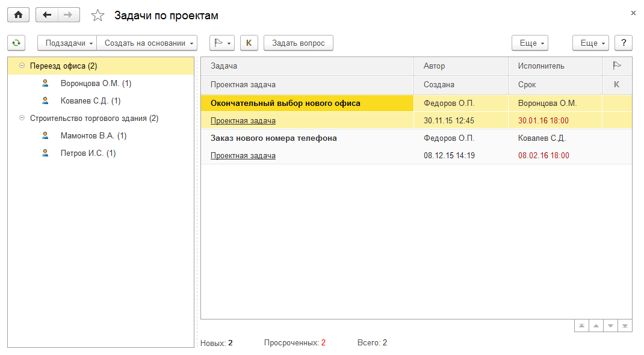Collapse the Строительство торгового здания node
This screenshot has height=355, width=644.
(22, 119)
